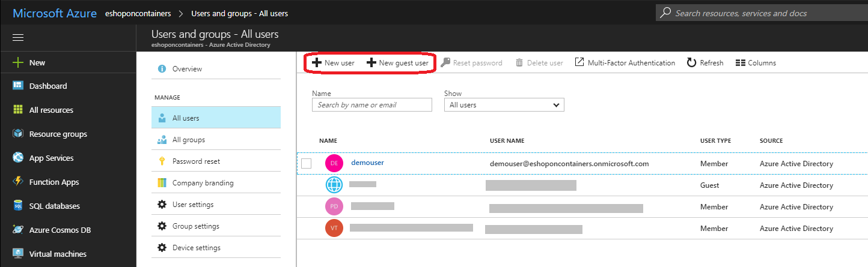Open Password reset menu item
The height and width of the screenshot is (267, 868).
tap(216, 161)
